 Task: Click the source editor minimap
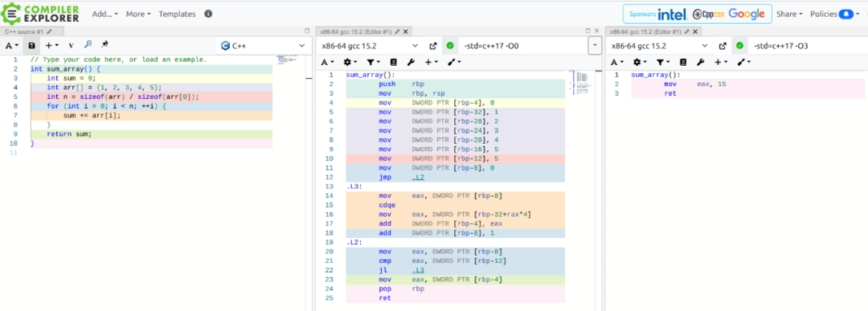[288, 59]
